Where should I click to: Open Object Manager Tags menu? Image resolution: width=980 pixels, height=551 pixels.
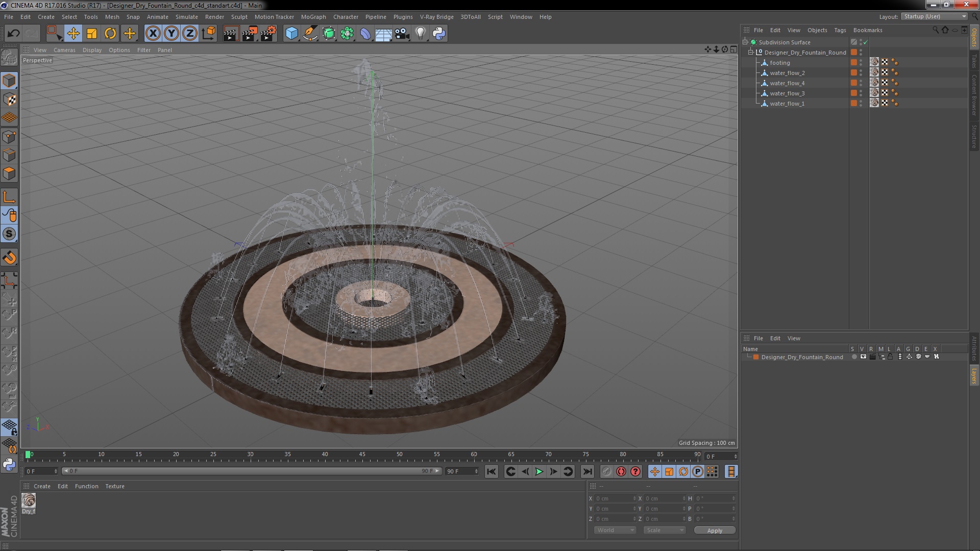point(840,30)
